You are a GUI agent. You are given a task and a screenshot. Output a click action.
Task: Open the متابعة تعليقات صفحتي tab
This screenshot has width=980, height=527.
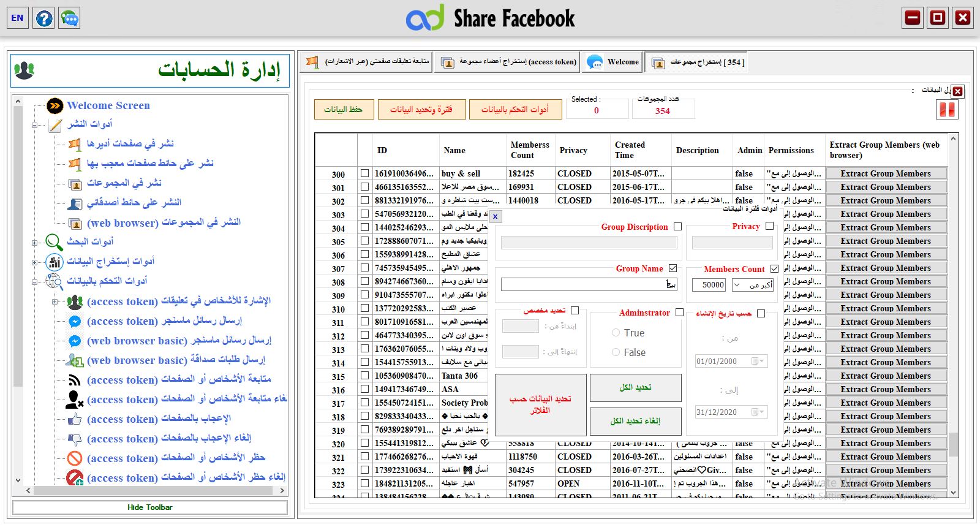tap(367, 62)
